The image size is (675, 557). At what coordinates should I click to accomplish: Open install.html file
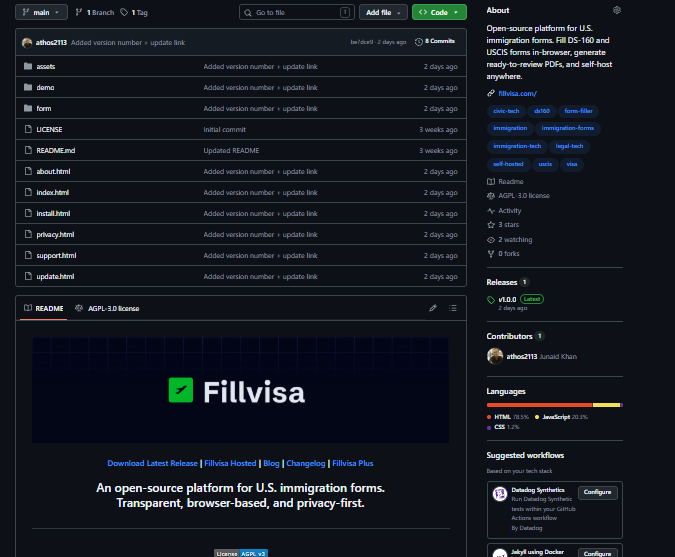pyautogui.click(x=53, y=214)
